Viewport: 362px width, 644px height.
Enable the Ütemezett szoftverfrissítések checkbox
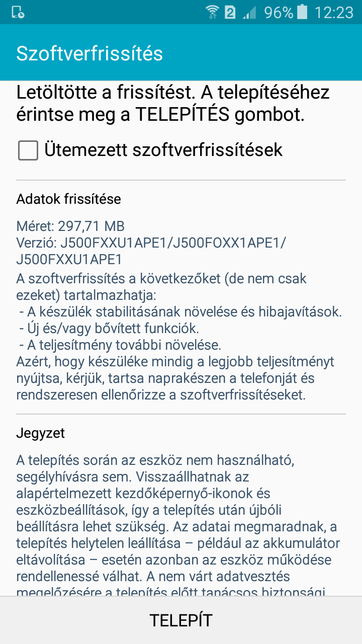coord(28,150)
